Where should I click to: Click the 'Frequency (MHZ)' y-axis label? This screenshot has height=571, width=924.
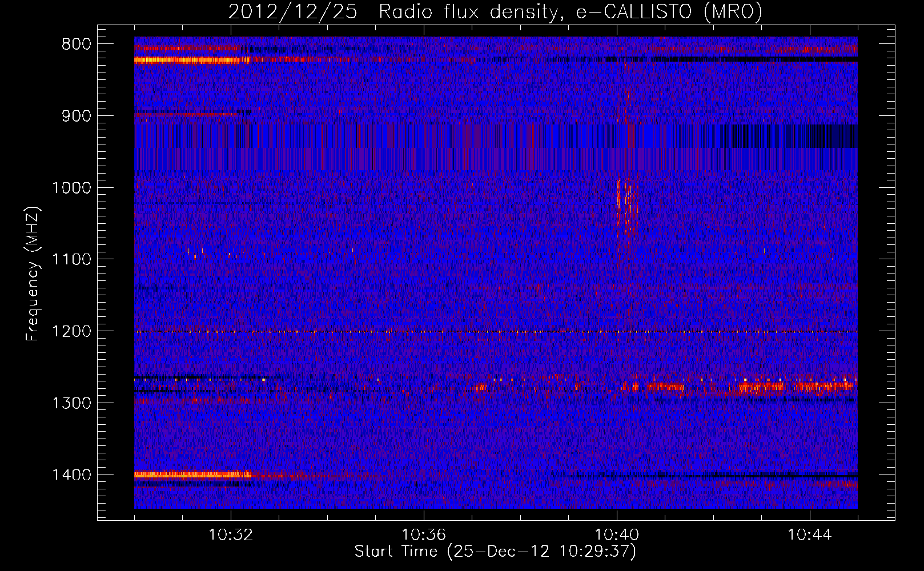pos(34,274)
